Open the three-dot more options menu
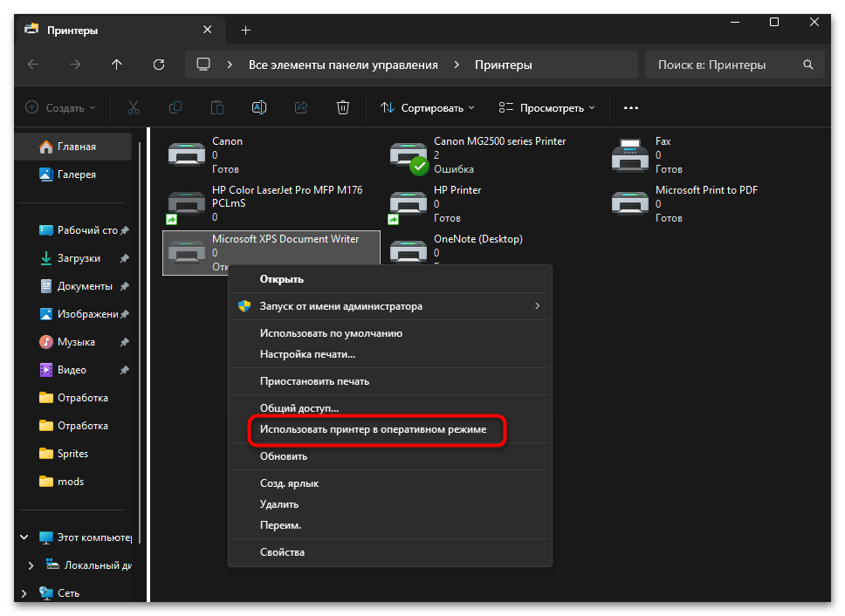 coord(630,107)
